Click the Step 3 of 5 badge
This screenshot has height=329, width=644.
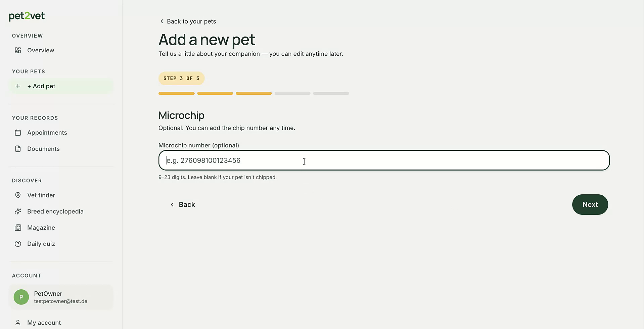tap(181, 78)
